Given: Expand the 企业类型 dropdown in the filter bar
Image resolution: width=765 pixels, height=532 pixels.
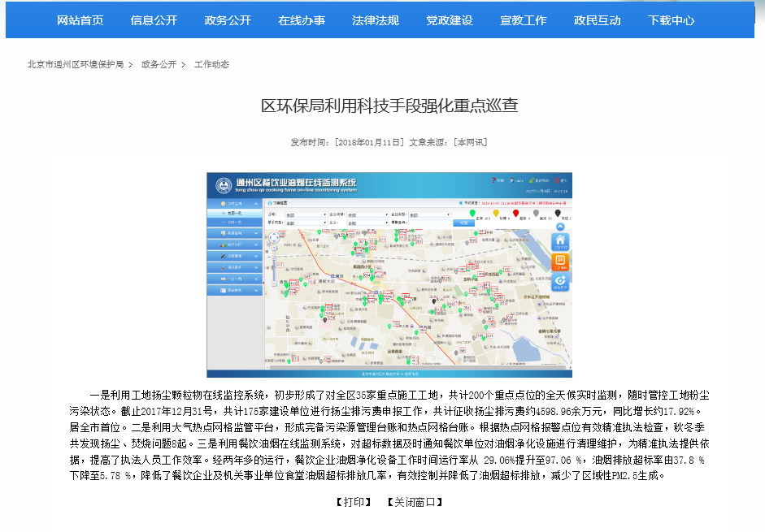Looking at the screenshot, I should [x=429, y=214].
